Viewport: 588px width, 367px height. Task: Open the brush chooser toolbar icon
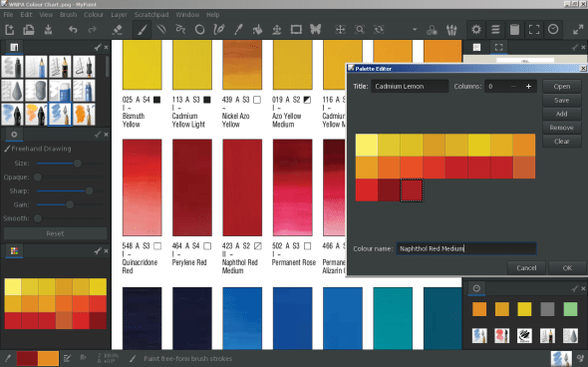pyautogui.click(x=451, y=30)
